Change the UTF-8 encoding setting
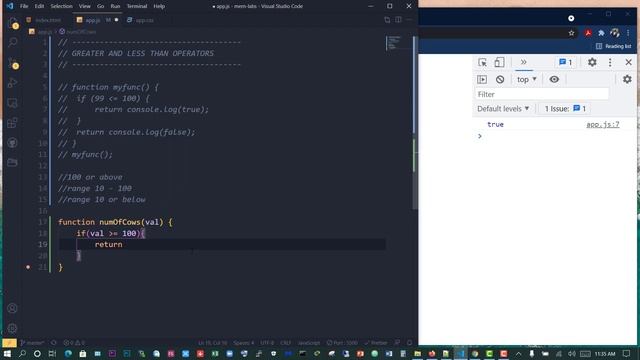The width and height of the screenshot is (640, 360). pos(267,343)
